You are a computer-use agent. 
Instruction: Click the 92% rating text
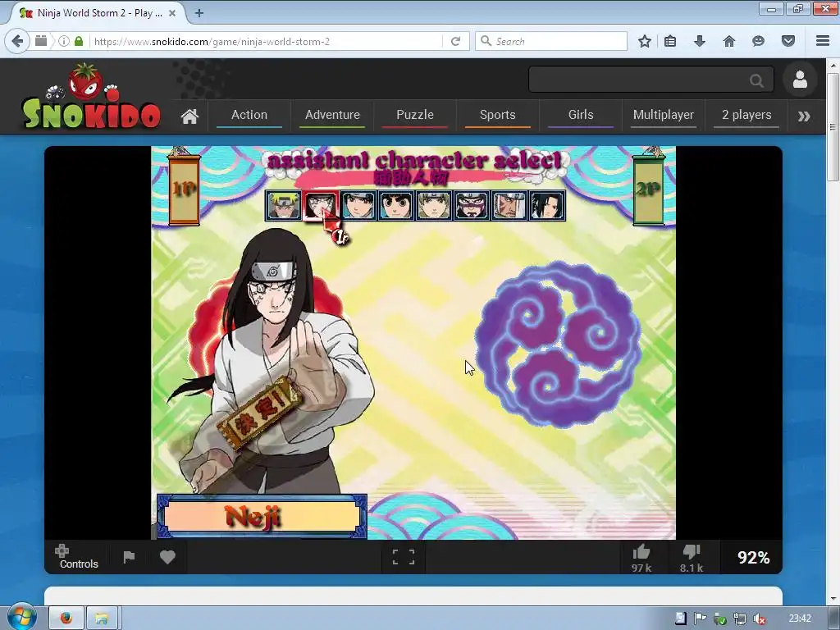[x=753, y=557]
